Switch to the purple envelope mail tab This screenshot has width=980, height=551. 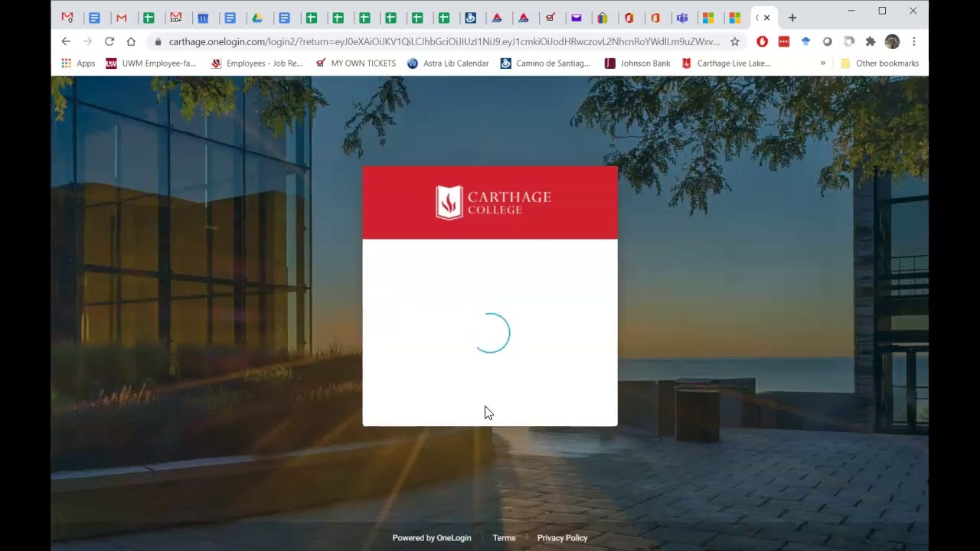577,18
